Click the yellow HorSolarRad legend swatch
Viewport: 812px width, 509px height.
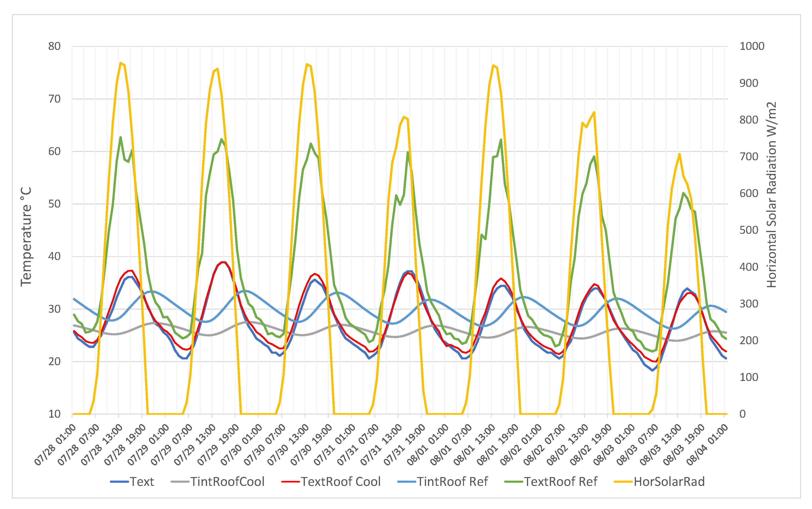click(624, 482)
